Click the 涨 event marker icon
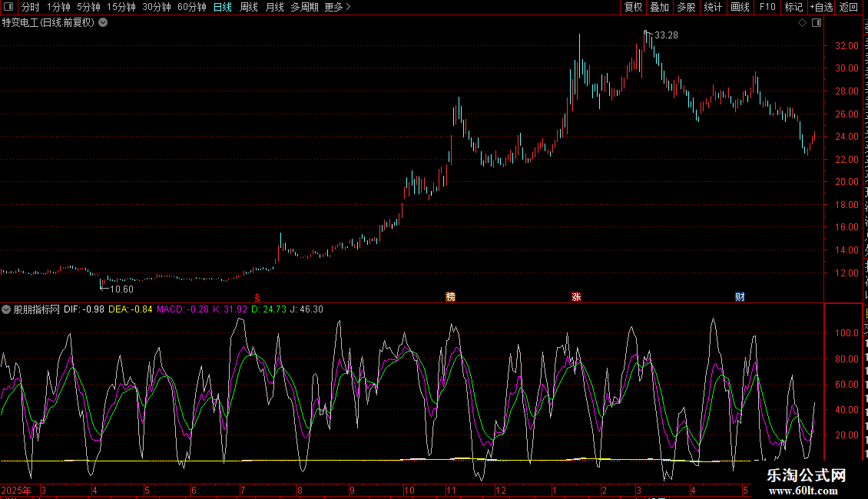 point(576,297)
